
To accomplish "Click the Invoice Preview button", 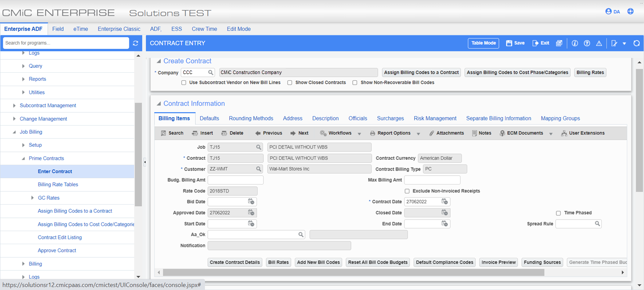I will coord(498,262).
